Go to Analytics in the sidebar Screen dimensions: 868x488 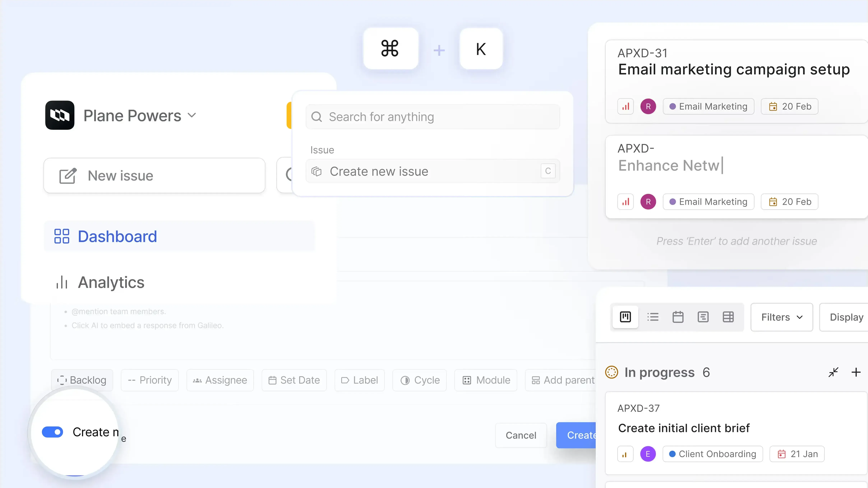coord(111,282)
